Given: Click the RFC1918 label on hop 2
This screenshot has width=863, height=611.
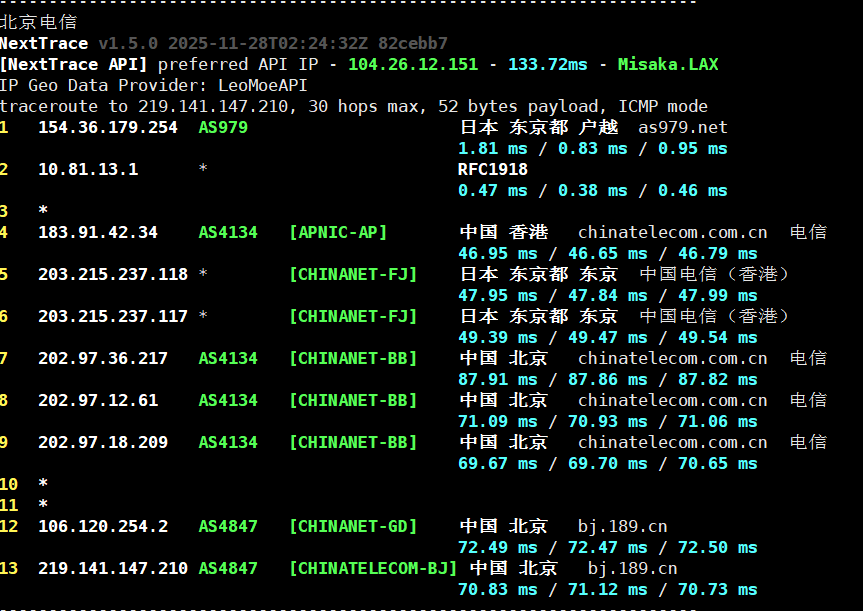Looking at the screenshot, I should click(492, 169).
